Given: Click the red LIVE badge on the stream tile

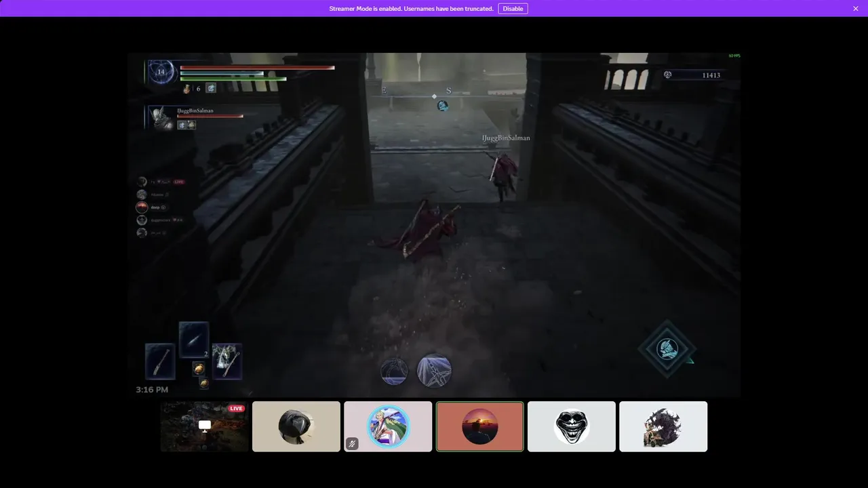Looking at the screenshot, I should (x=236, y=408).
